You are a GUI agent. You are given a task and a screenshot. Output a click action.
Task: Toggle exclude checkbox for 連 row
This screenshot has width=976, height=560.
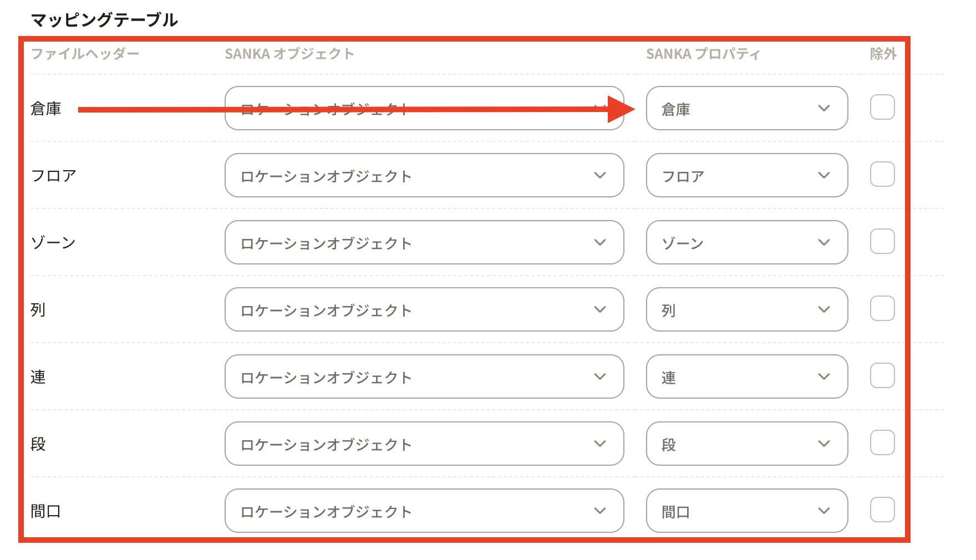(x=882, y=376)
